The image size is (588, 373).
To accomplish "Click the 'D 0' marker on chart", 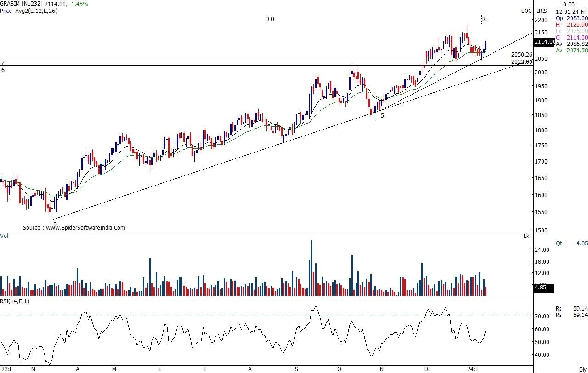I will click(269, 19).
